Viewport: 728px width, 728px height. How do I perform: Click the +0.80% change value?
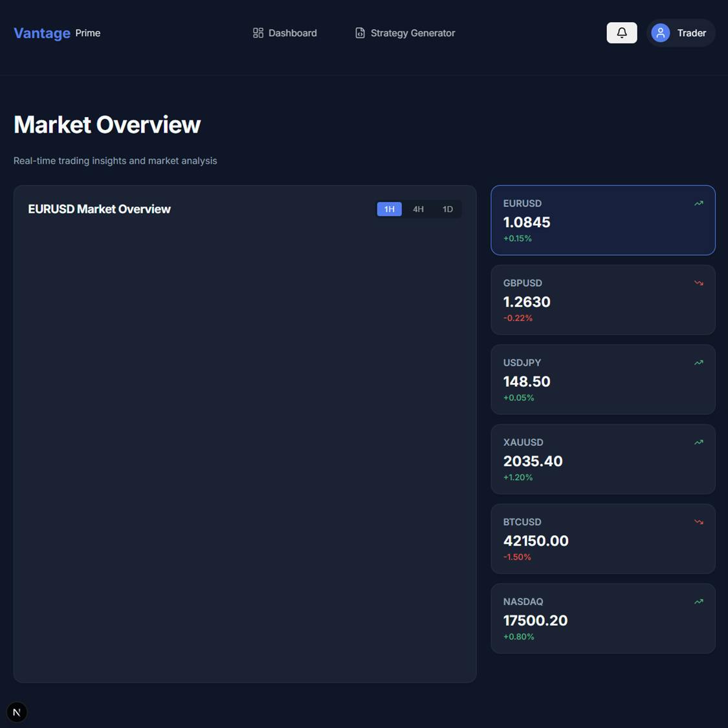coord(518,637)
